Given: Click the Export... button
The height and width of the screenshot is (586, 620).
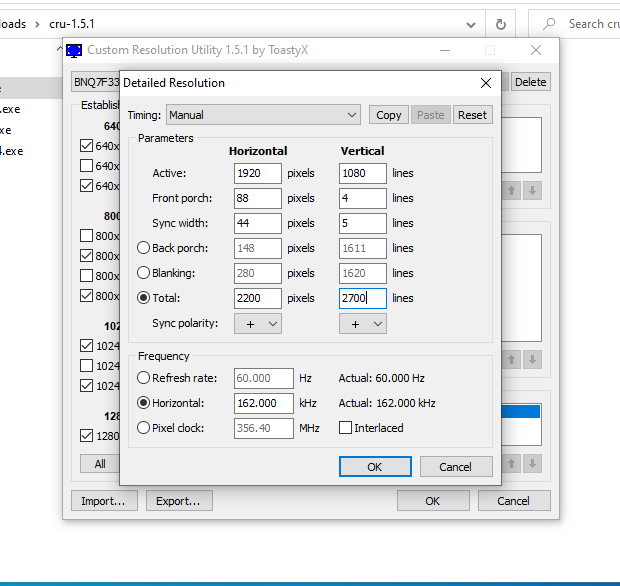Looking at the screenshot, I should 179,501.
